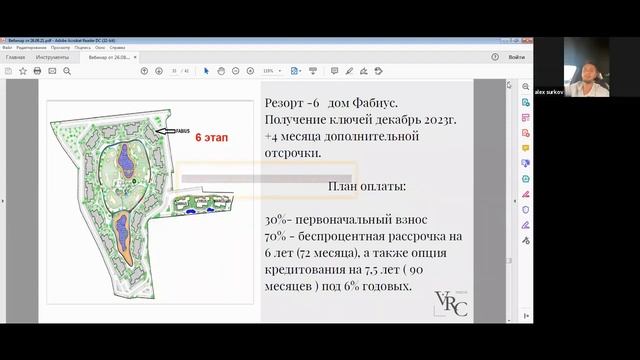
Task: Open Fill & Sign tool in right pane
Action: [x=526, y=194]
